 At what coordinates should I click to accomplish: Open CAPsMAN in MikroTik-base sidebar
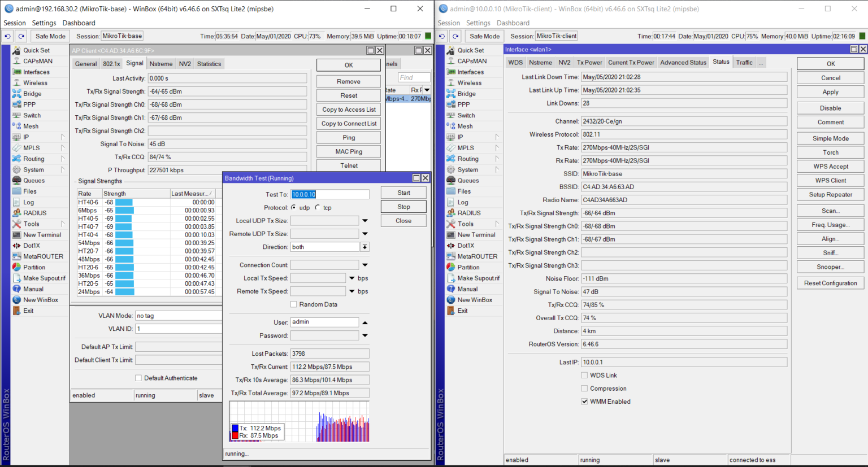[x=37, y=61]
